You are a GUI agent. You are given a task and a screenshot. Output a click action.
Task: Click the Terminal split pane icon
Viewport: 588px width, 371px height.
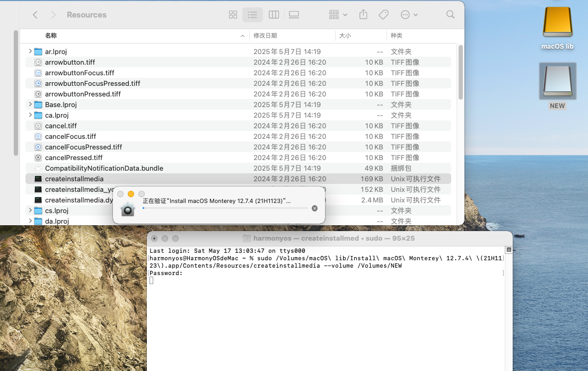[x=509, y=250]
